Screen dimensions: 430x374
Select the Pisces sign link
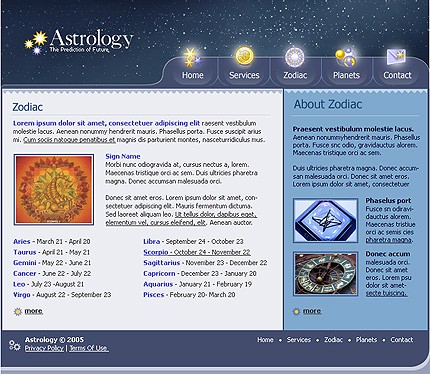tap(154, 295)
